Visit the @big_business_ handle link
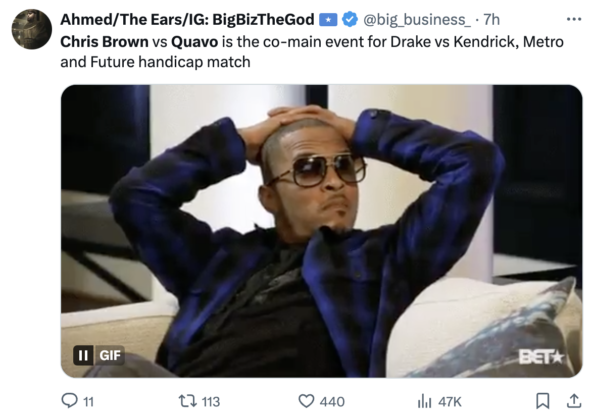 pyautogui.click(x=417, y=19)
